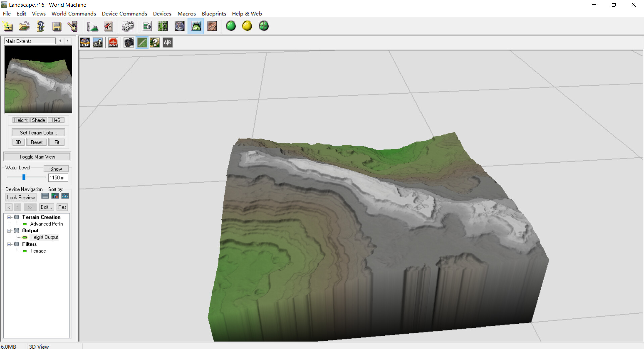The width and height of the screenshot is (644, 349).
Task: Toggle the Shade preview mode
Action: (x=38, y=120)
